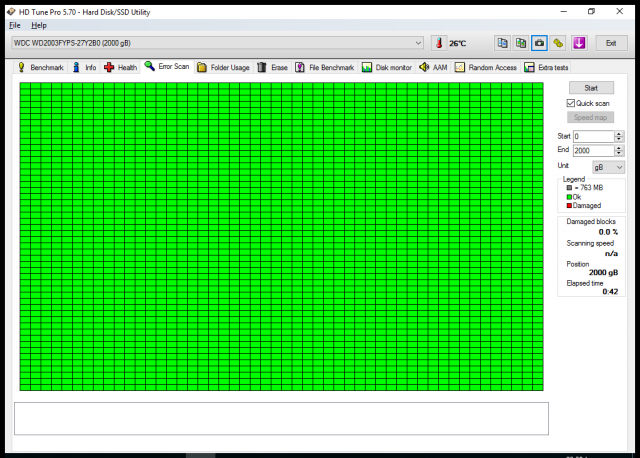Screen dimensions: 640x458
Task: Expand the drive selection dropdown
Action: (418, 43)
